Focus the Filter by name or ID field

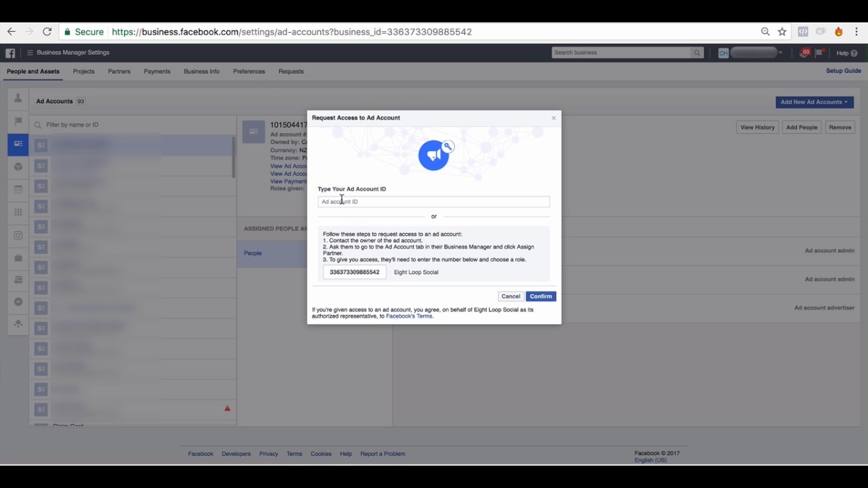pyautogui.click(x=132, y=125)
